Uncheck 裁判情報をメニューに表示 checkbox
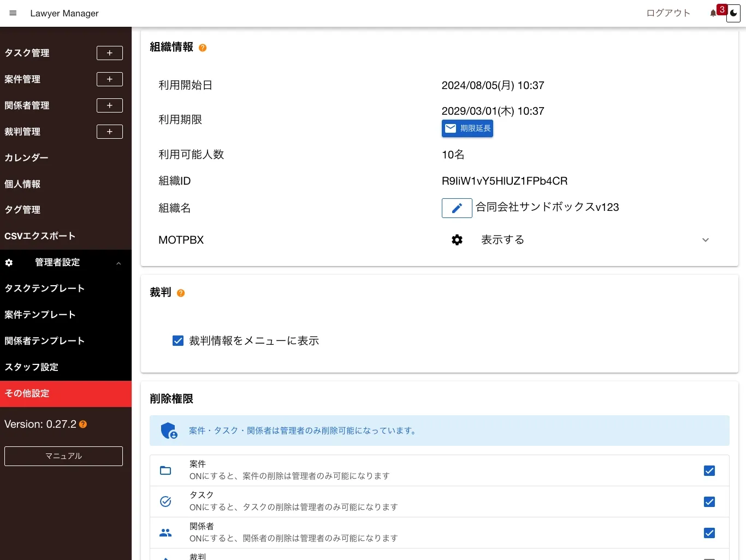 [178, 341]
